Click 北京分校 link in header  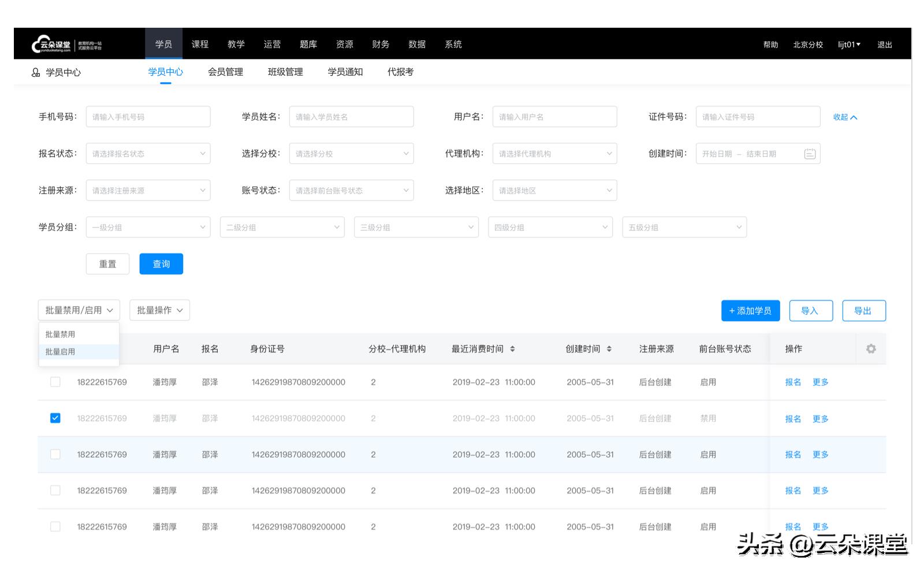pos(808,44)
